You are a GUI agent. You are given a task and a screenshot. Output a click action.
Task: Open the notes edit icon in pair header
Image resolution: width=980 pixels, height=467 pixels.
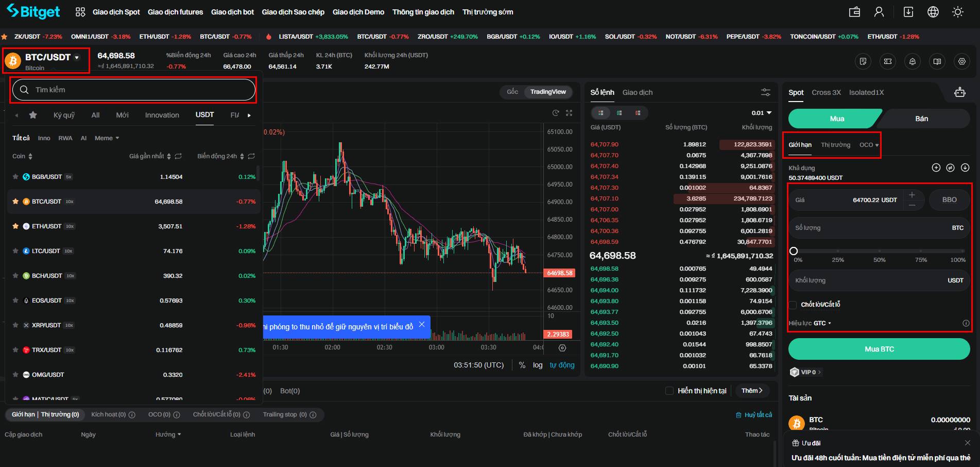pos(863,61)
